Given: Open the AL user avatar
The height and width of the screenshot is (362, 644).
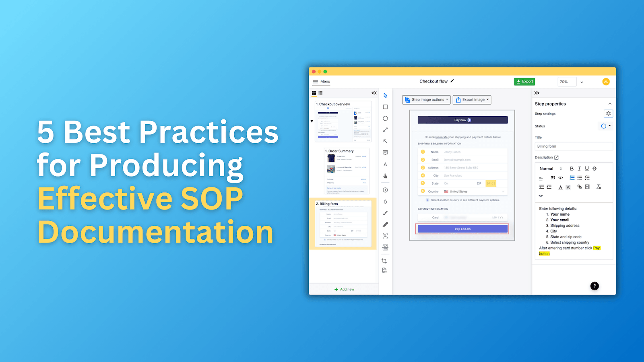Looking at the screenshot, I should [x=606, y=82].
